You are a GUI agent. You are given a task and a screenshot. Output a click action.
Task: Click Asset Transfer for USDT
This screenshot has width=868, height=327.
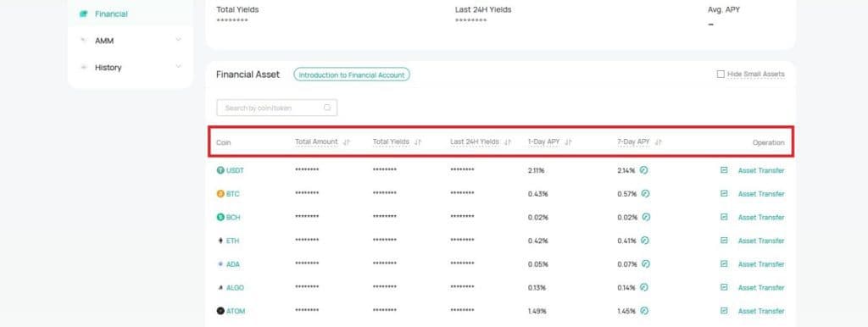(761, 170)
